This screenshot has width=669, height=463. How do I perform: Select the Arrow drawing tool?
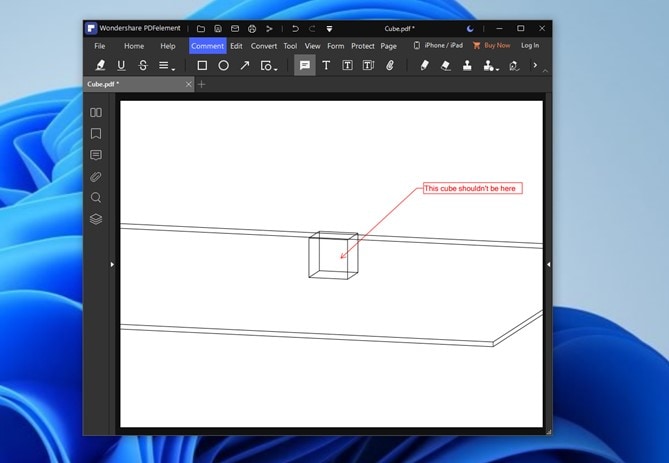pyautogui.click(x=245, y=65)
